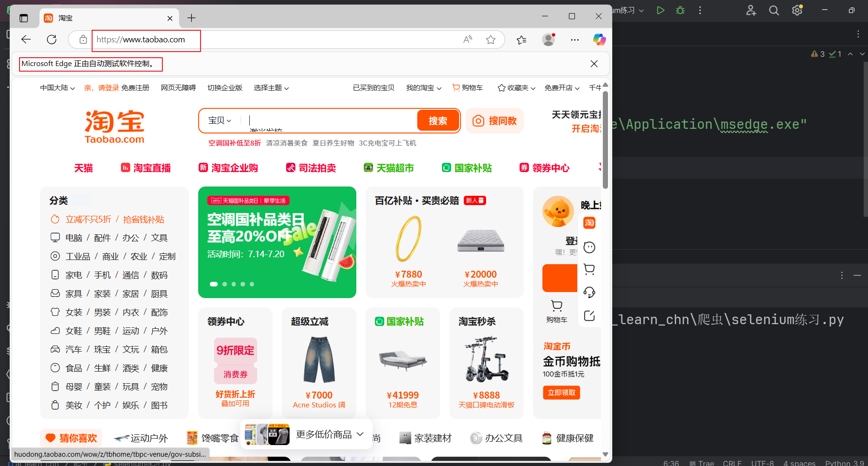This screenshot has height=466, width=868.
Task: Open the Edge profile avatar
Action: pos(549,40)
